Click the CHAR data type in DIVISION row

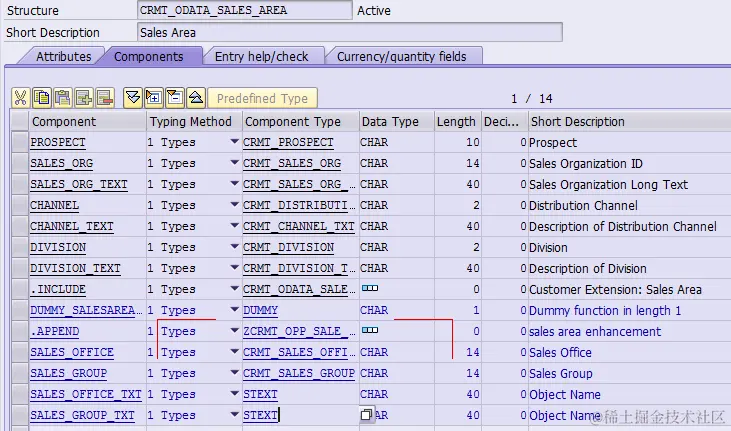pos(374,247)
